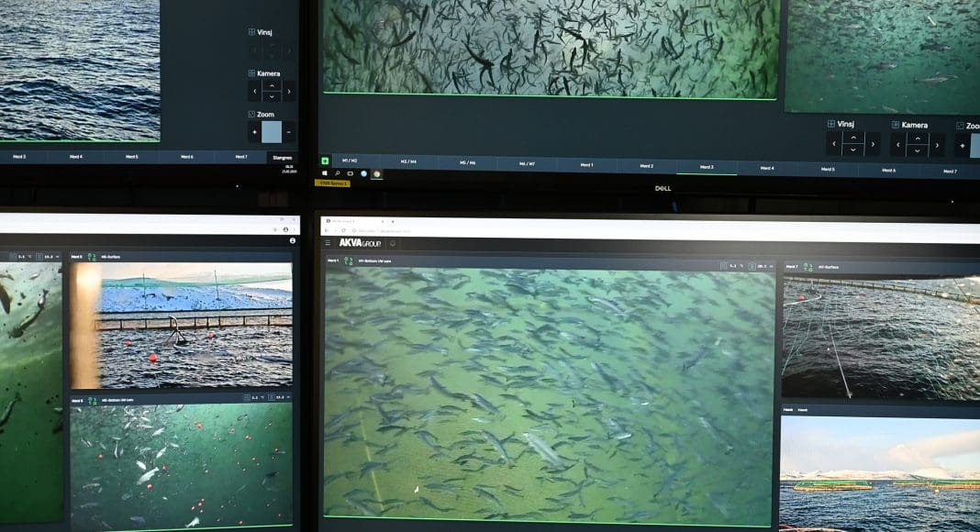Switch to Merd 5 tab on top-right monitor
This screenshot has width=980, height=532.
pos(828,169)
